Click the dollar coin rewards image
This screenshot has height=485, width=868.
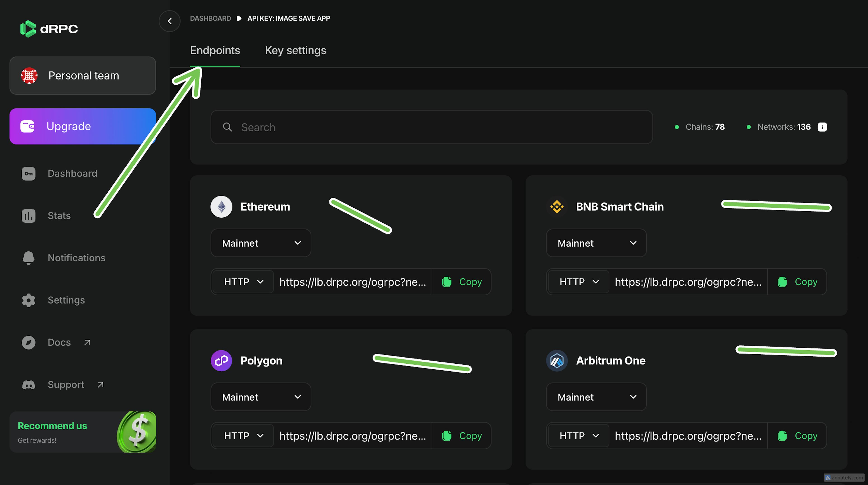(137, 432)
